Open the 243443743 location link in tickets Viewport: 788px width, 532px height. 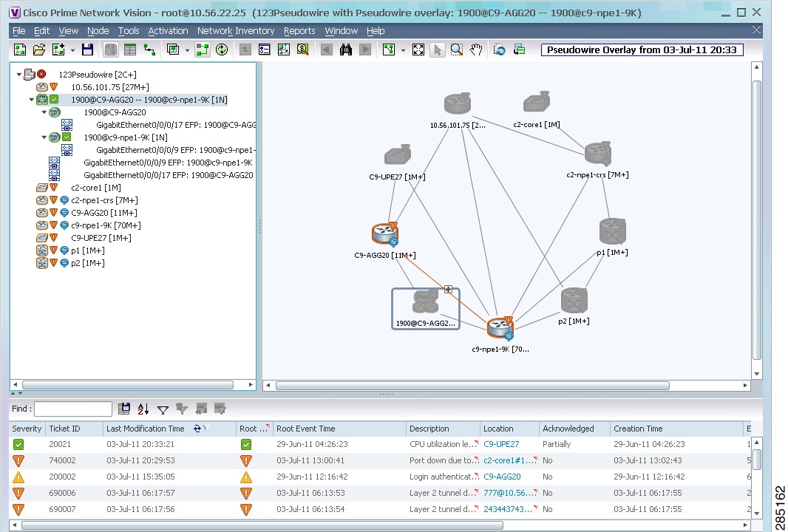coord(509,509)
